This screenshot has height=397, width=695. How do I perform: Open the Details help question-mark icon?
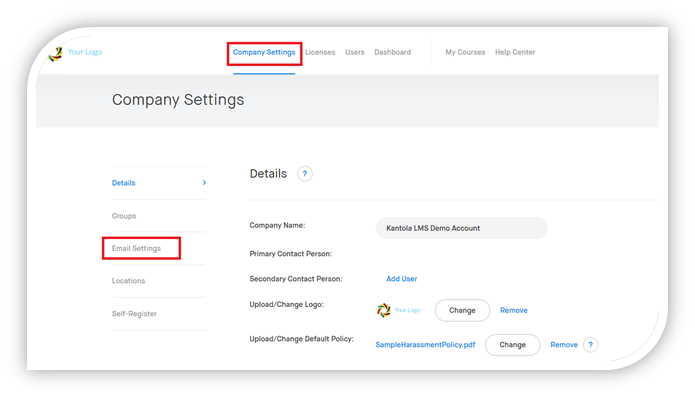click(x=305, y=174)
